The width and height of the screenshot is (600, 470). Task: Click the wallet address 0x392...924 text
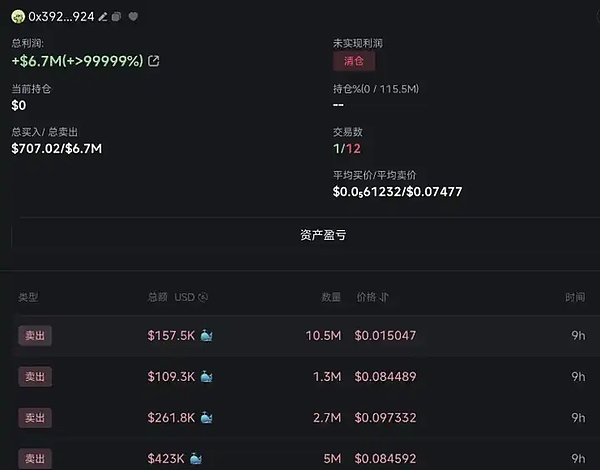point(61,17)
